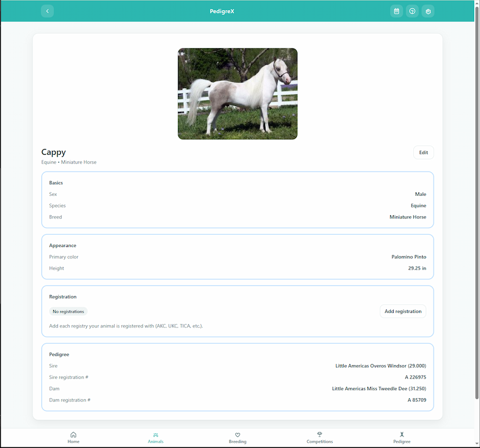480x448 pixels.
Task: Open the Breeding heart icon tab
Action: pyautogui.click(x=237, y=438)
